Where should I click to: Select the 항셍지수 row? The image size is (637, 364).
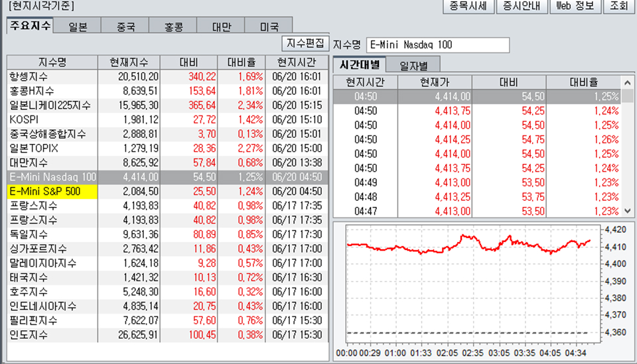pyautogui.click(x=52, y=76)
